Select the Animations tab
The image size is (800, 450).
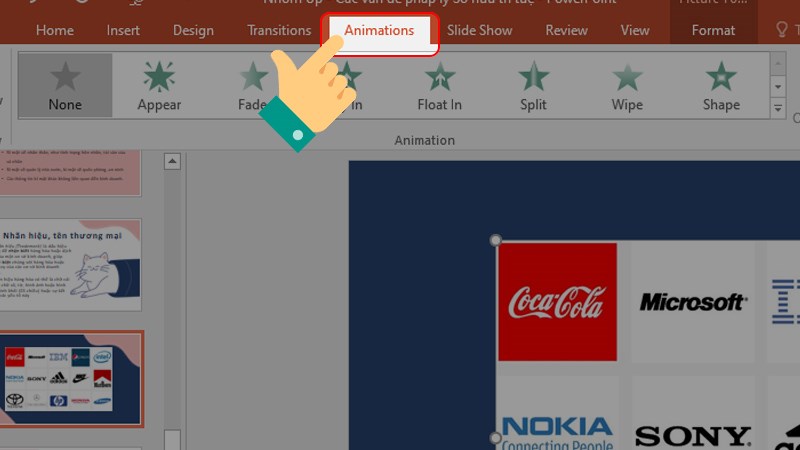379,30
